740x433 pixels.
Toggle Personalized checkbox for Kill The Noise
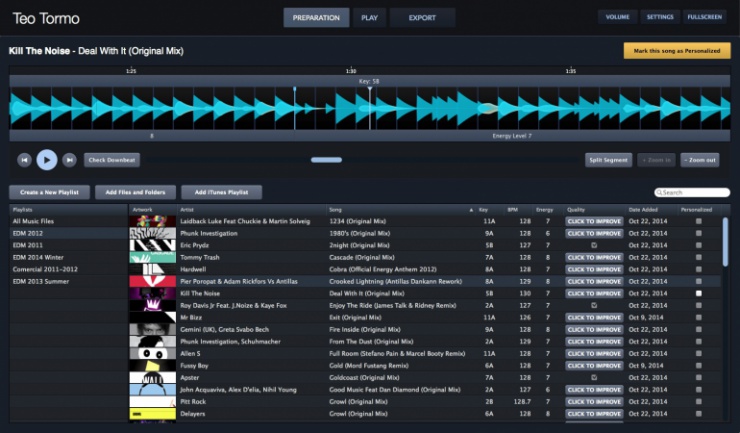699,293
